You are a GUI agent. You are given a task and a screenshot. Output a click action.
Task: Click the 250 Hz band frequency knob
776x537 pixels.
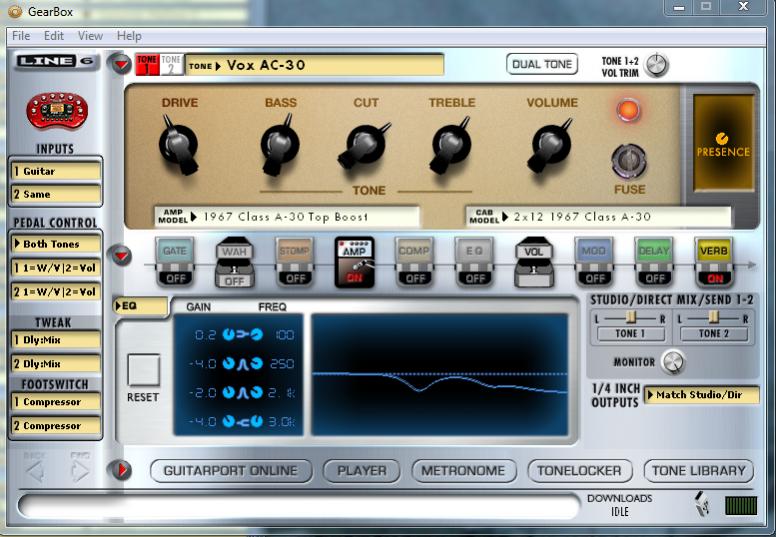pyautogui.click(x=256, y=364)
